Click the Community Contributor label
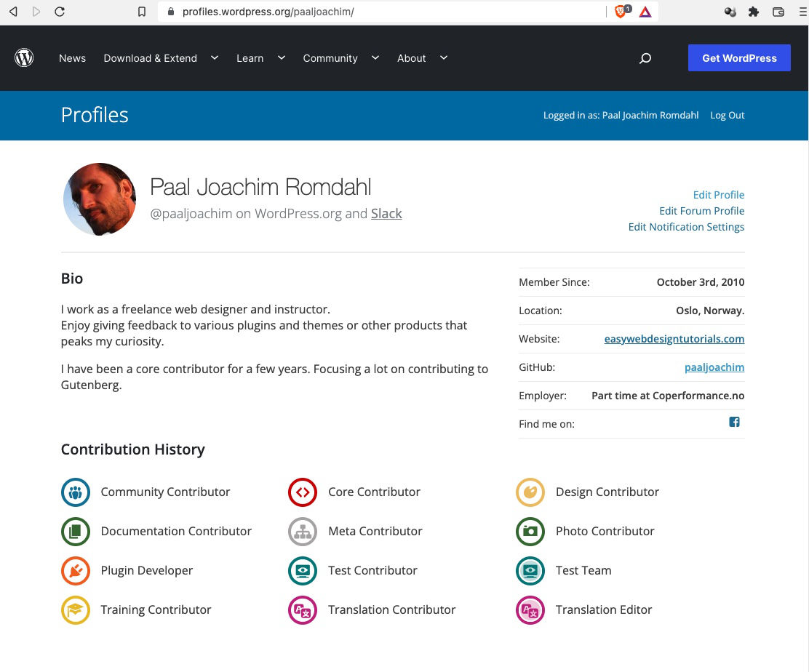 coord(165,492)
